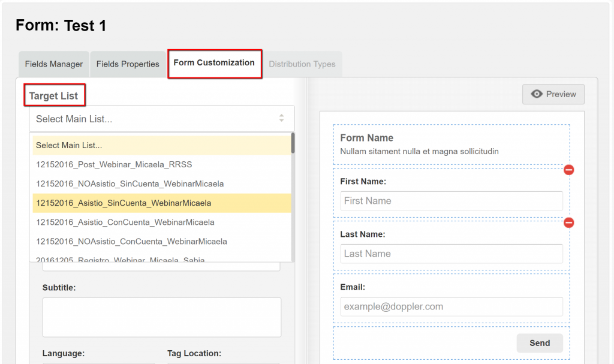Open the Distribution Types tab
614x364 pixels.
[x=302, y=64]
